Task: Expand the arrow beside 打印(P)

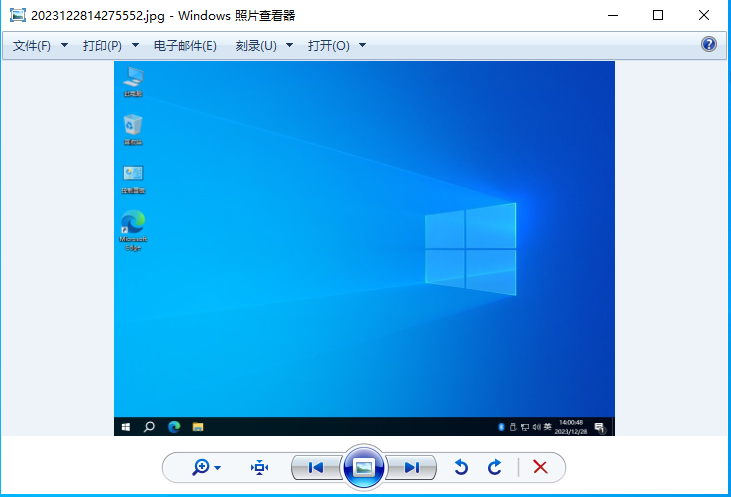Action: pos(135,45)
